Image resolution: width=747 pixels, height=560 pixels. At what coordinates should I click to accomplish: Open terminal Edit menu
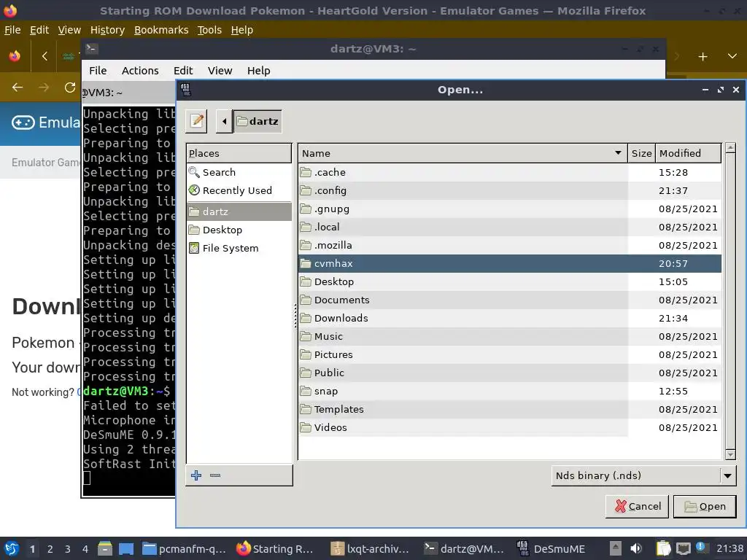[183, 71]
